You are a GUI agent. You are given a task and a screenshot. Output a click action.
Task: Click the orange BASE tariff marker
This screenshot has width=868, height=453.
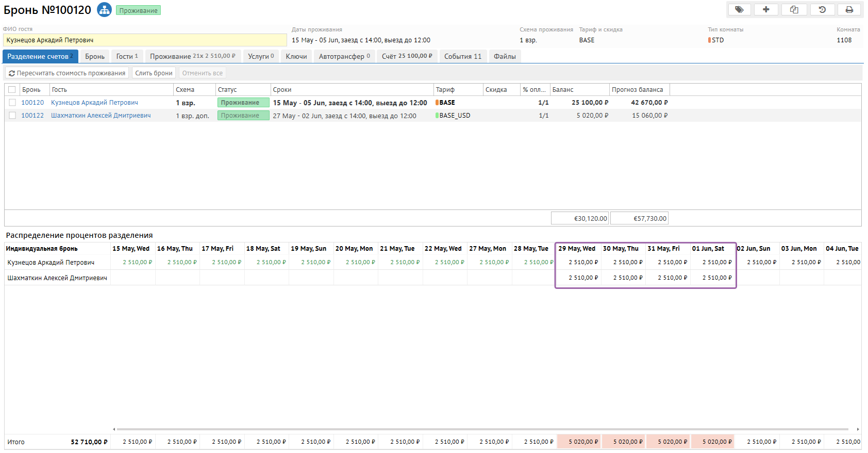click(437, 103)
